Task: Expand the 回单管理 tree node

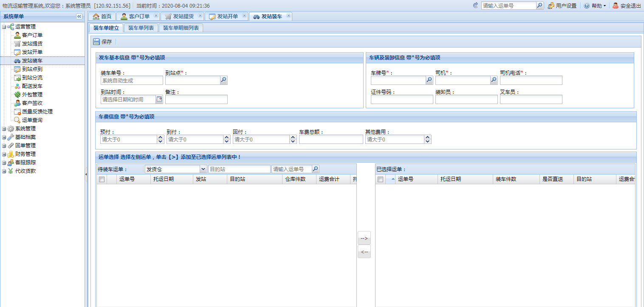Action: click(x=4, y=146)
